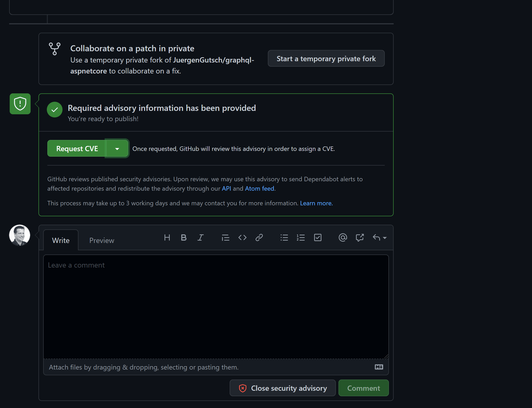532x408 pixels.
Task: Focus the Leave a comment text area
Action: pos(216,307)
